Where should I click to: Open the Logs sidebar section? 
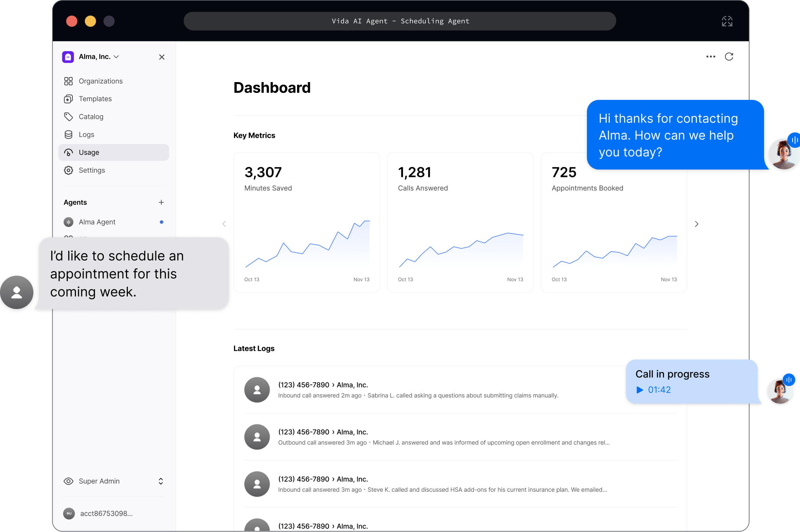tap(86, 135)
